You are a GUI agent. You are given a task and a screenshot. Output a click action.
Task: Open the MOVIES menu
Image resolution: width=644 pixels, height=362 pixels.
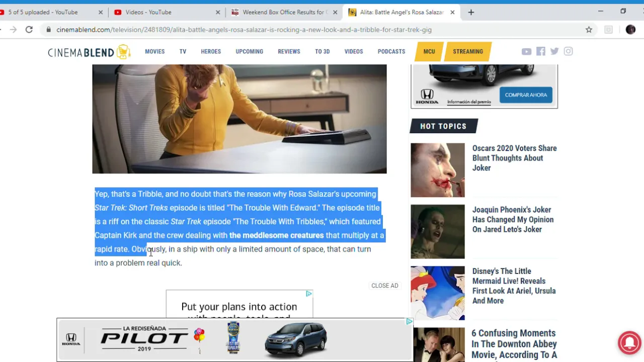click(154, 51)
